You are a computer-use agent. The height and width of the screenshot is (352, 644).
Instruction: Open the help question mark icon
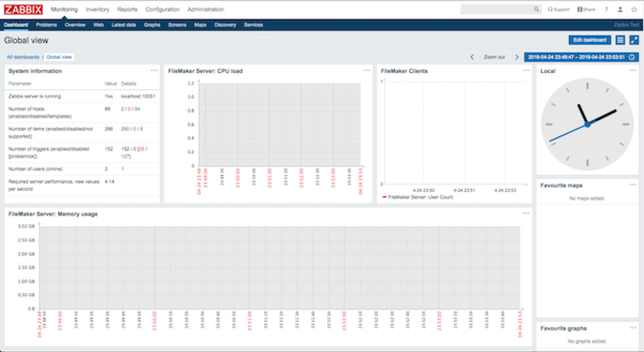(606, 10)
